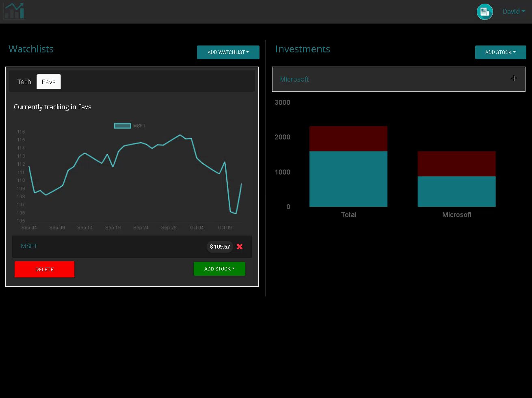532x398 pixels.
Task: Click the Oct 09 axis label
Action: click(x=225, y=227)
